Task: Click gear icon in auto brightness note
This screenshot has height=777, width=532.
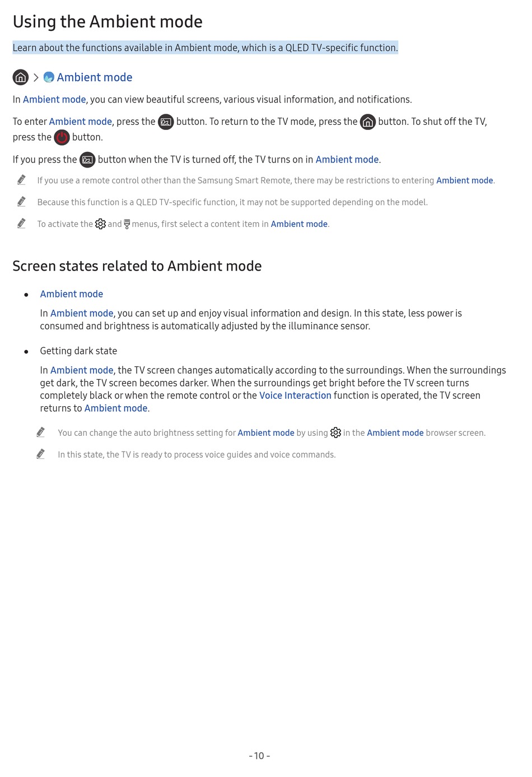Action: pos(335,432)
